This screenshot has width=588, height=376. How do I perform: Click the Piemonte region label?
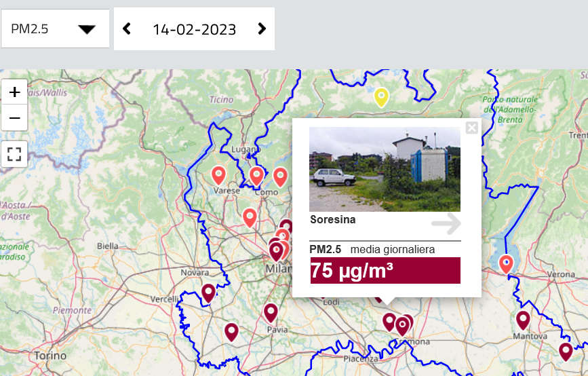[x=72, y=310]
